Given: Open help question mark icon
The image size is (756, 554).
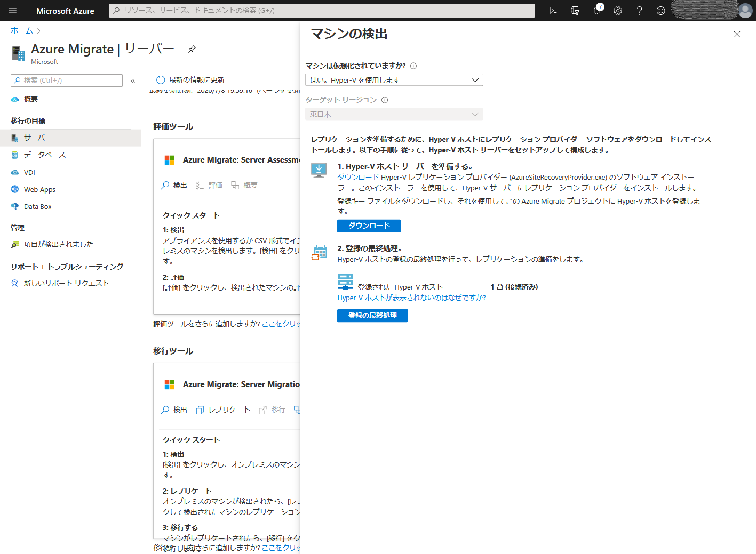Looking at the screenshot, I should click(639, 11).
